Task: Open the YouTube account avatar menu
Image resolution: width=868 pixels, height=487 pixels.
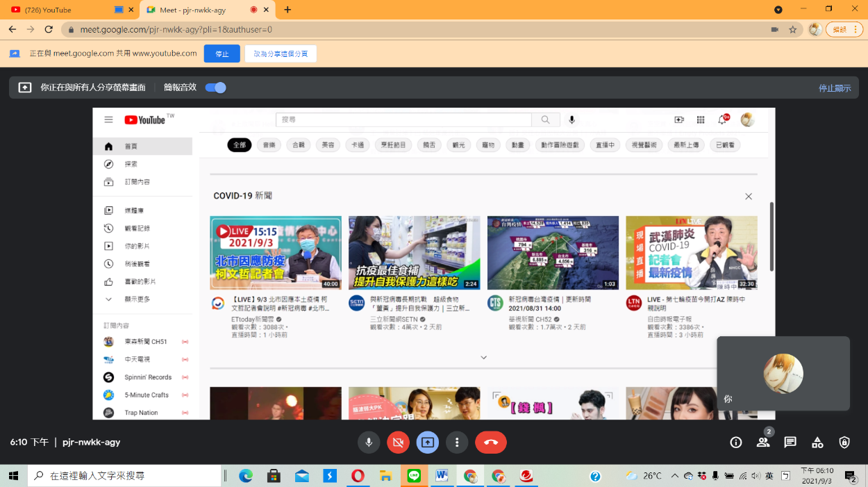Action: point(747,119)
